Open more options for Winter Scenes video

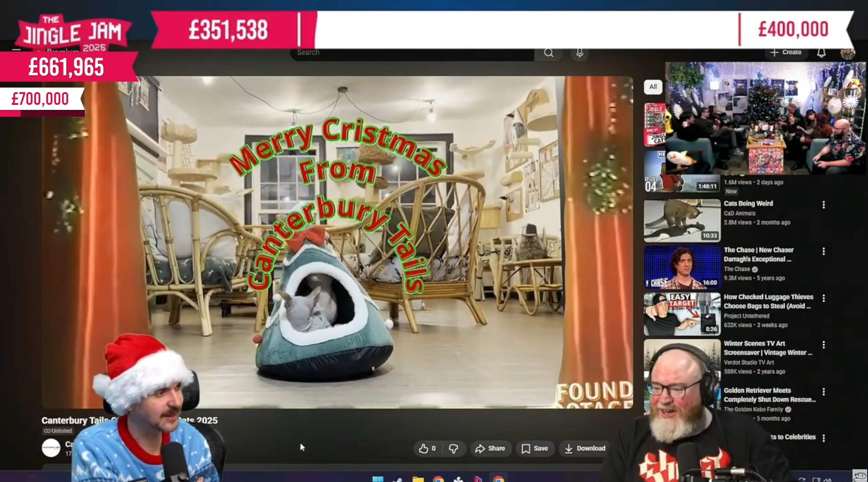823,345
